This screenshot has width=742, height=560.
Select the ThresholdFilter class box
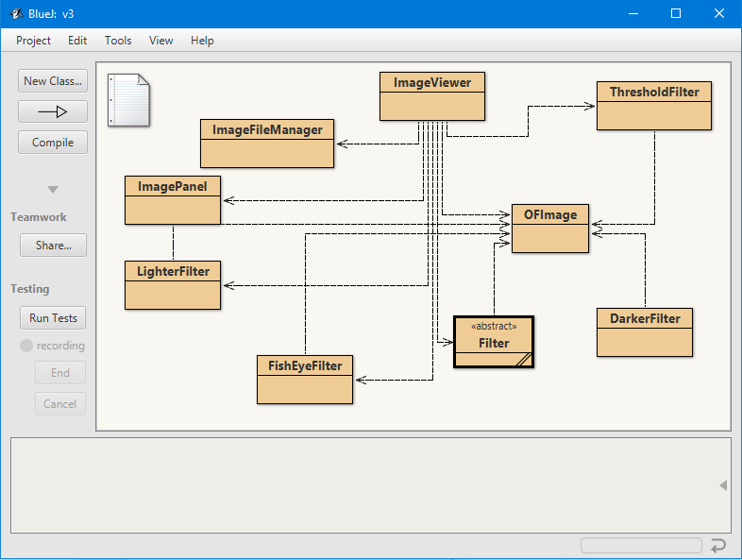(x=654, y=106)
